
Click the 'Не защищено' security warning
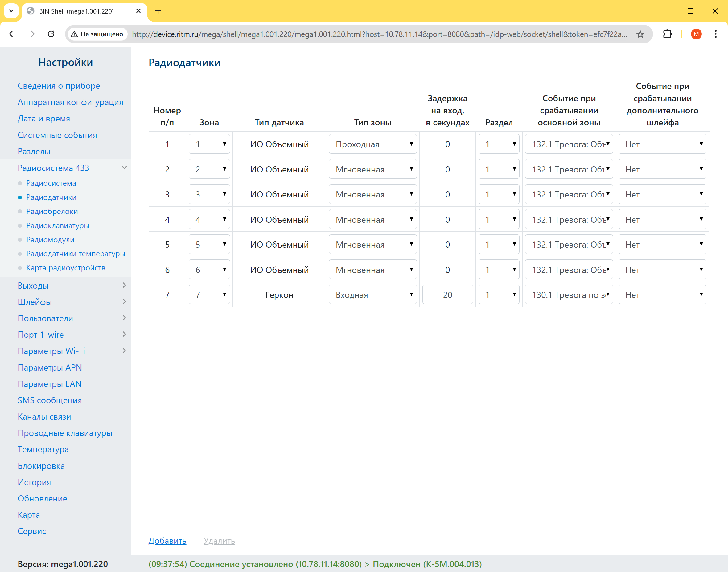click(x=97, y=34)
